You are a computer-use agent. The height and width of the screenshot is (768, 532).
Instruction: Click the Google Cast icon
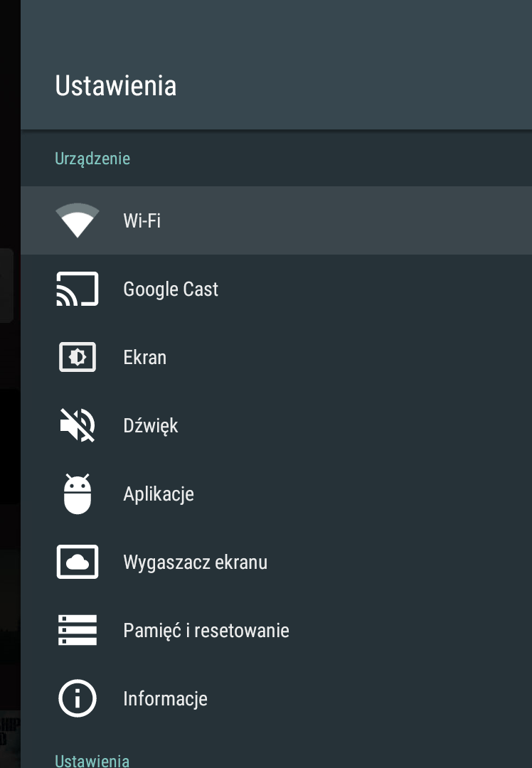[78, 289]
